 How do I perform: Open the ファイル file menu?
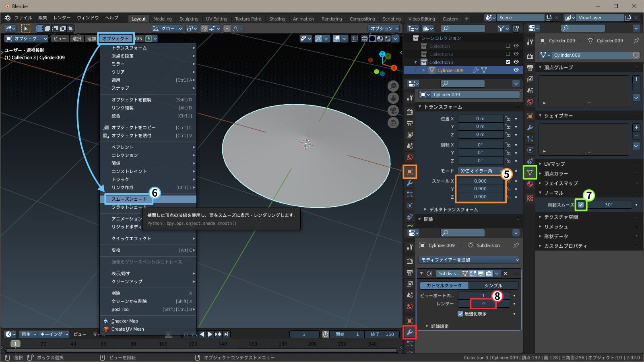[23, 18]
